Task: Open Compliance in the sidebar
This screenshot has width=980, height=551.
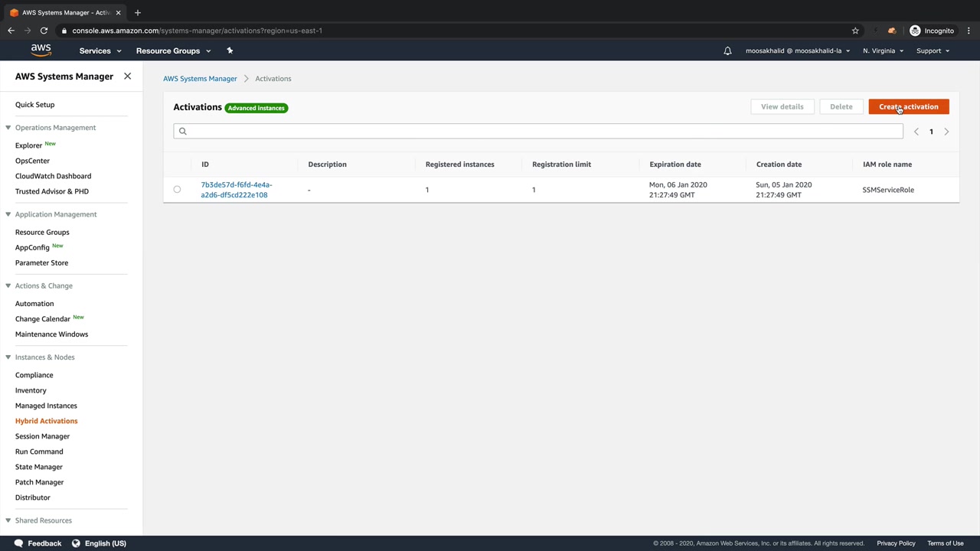Action: [x=34, y=375]
